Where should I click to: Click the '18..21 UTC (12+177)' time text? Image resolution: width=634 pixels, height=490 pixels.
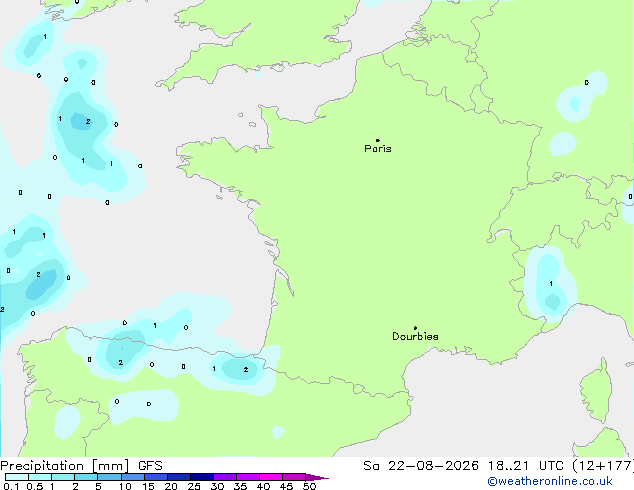click(560, 466)
